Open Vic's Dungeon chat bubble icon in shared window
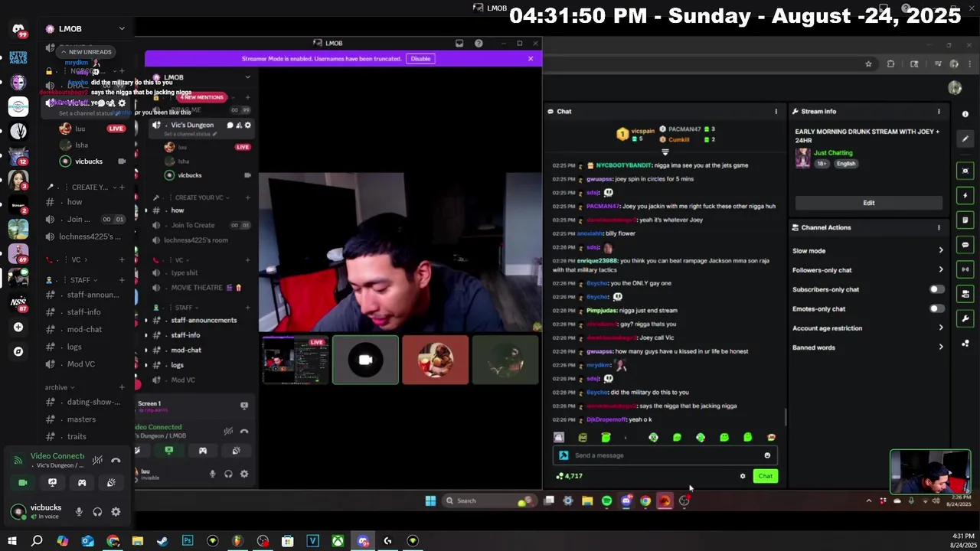Image resolution: width=980 pixels, height=551 pixels. point(230,125)
